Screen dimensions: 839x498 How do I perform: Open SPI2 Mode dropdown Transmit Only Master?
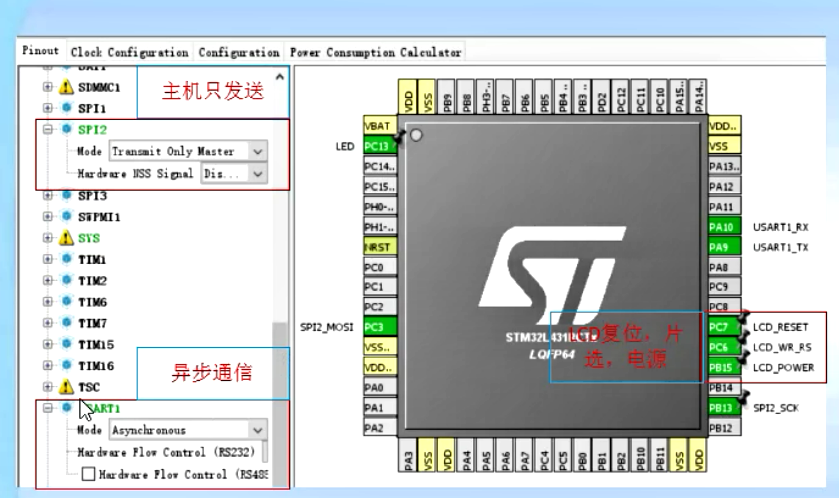click(188, 151)
